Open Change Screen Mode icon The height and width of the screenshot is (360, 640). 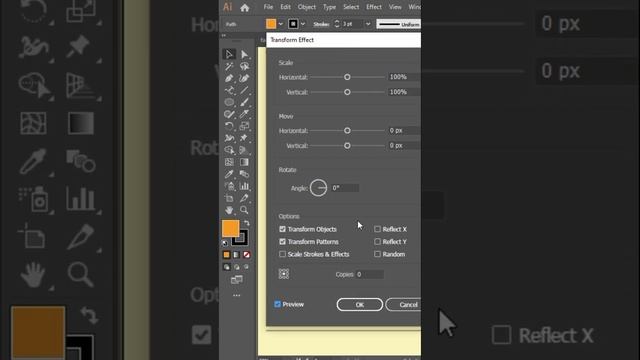237,280
